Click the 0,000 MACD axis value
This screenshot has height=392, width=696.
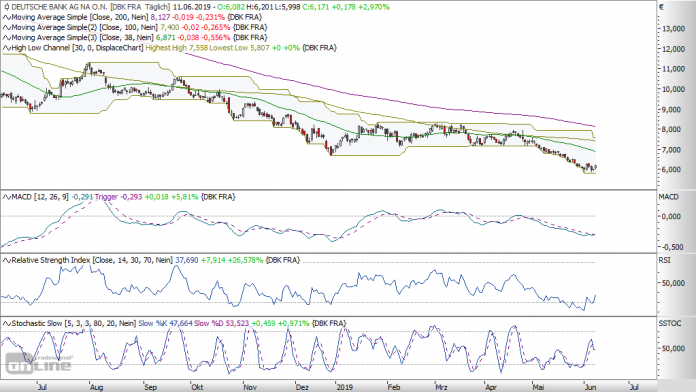coord(672,217)
